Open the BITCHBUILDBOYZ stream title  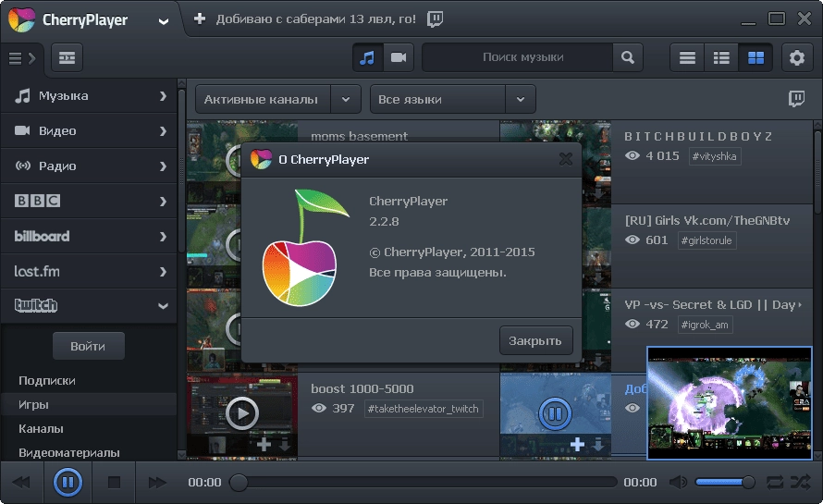click(x=698, y=137)
